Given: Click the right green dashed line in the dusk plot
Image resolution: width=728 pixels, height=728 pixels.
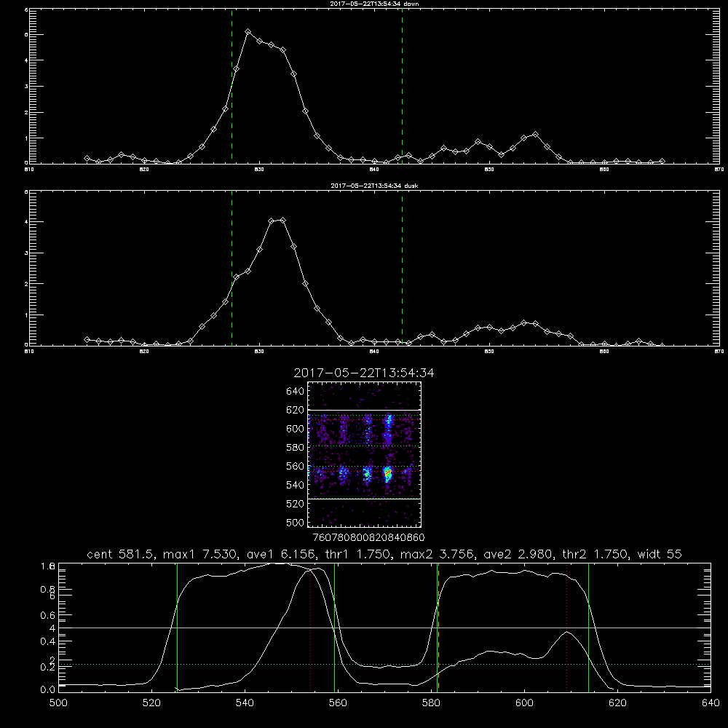Looking at the screenshot, I should pos(402,268).
